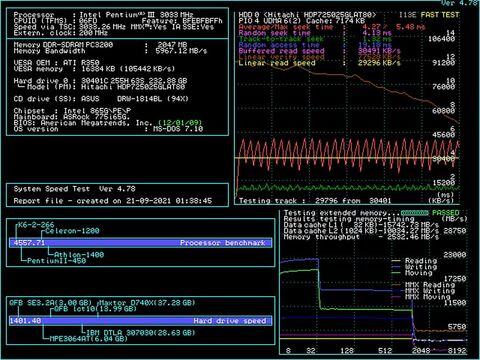Select the 'Report file - created on' line

tap(113, 201)
